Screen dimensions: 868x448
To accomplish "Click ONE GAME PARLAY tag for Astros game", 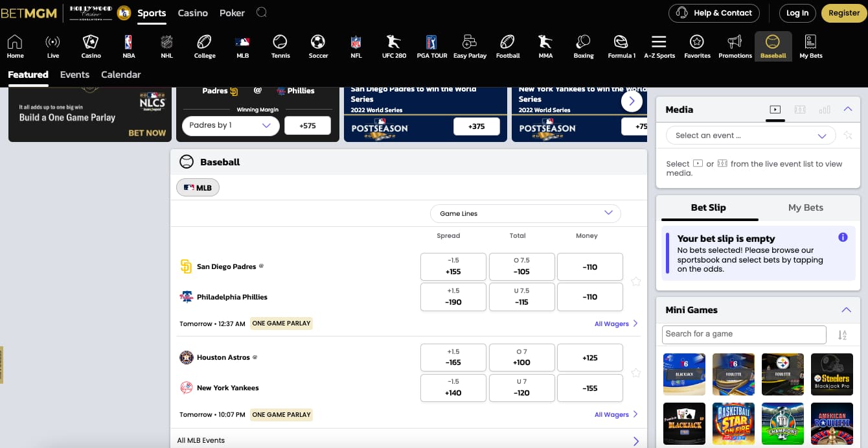I will (281, 414).
